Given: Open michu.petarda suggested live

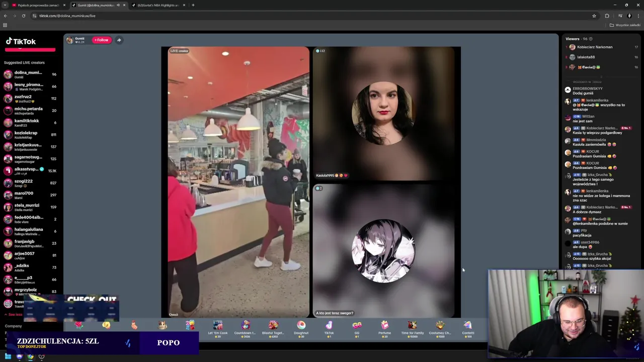Looking at the screenshot, I should pyautogui.click(x=30, y=111).
